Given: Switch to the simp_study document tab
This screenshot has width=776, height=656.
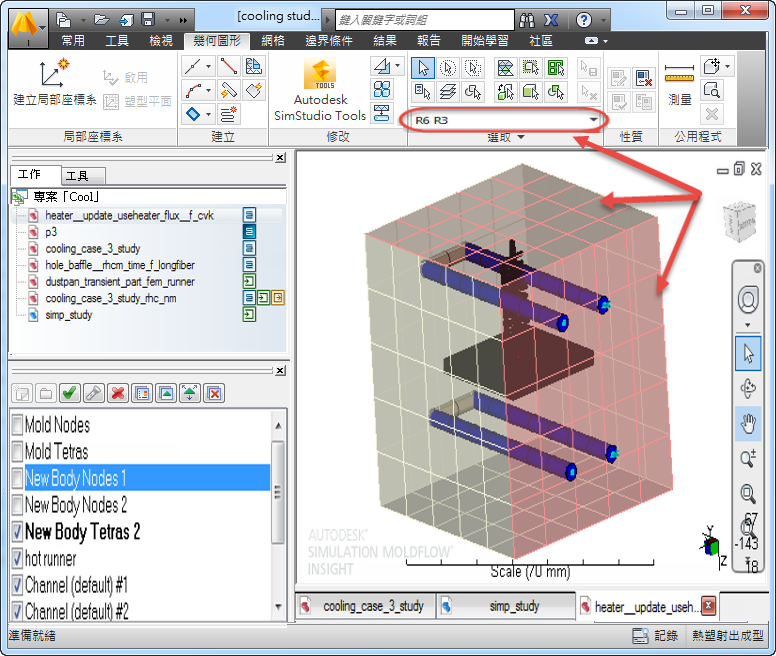Looking at the screenshot, I should pos(506,606).
